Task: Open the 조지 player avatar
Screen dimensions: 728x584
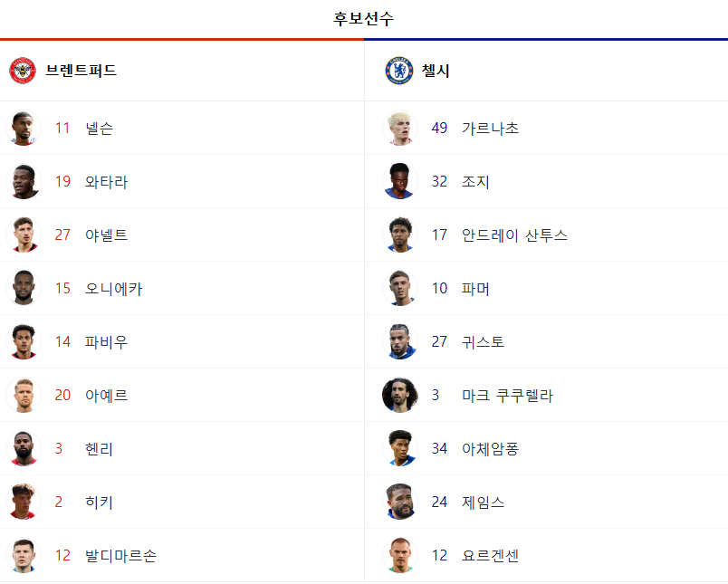Action: click(400, 181)
